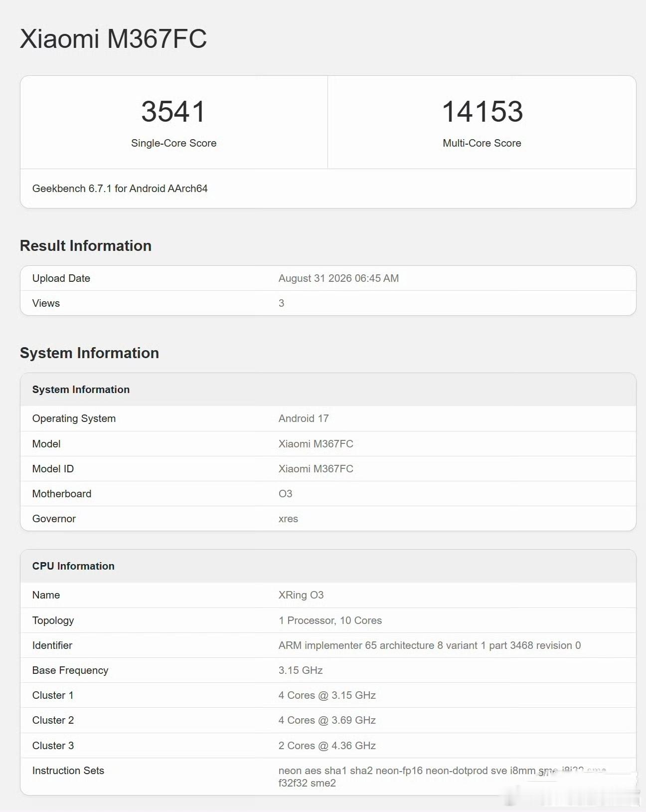Image resolution: width=646 pixels, height=812 pixels.
Task: Click the 'Views' row label
Action: pyautogui.click(x=46, y=303)
